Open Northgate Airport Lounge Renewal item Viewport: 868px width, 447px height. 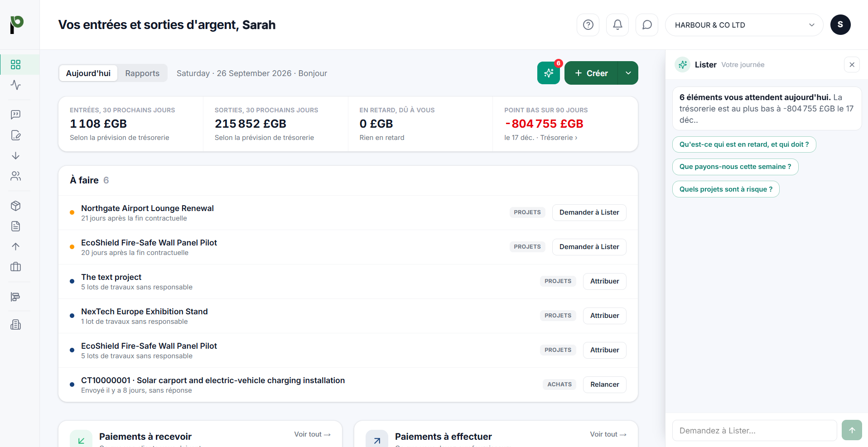click(x=147, y=208)
